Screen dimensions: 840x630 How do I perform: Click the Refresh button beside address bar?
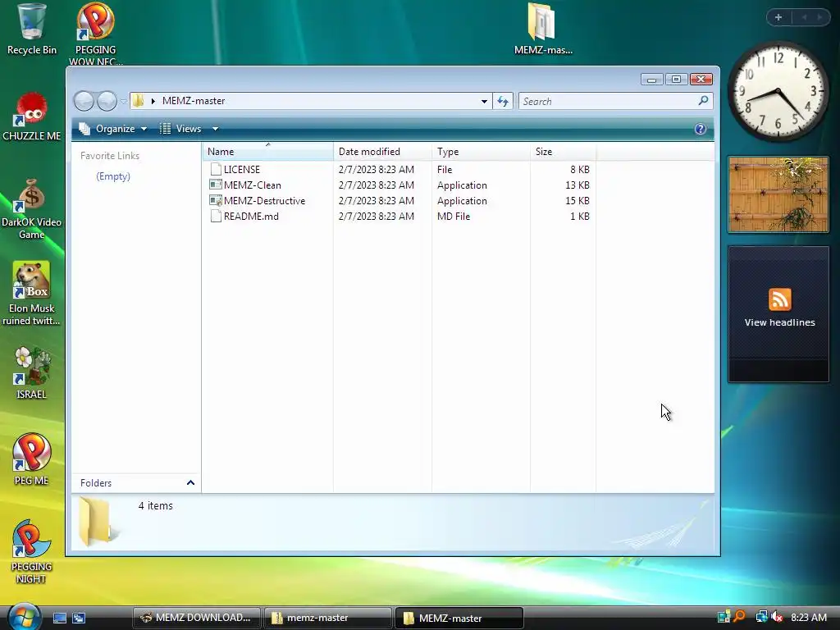(503, 101)
